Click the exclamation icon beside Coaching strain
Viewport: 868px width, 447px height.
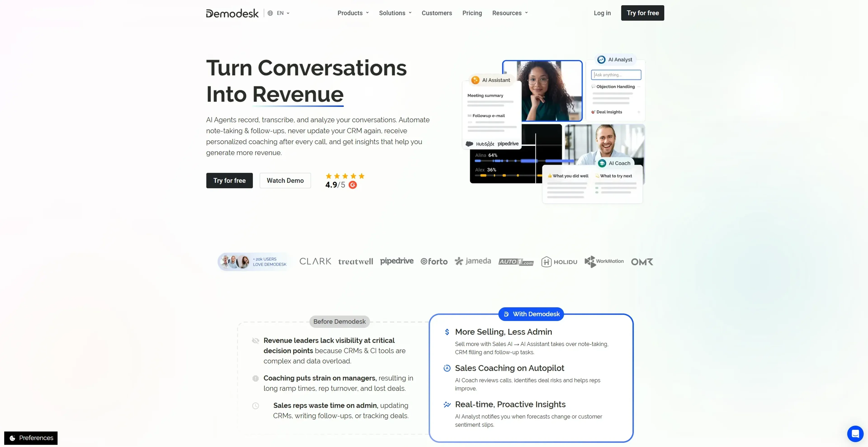pos(255,378)
